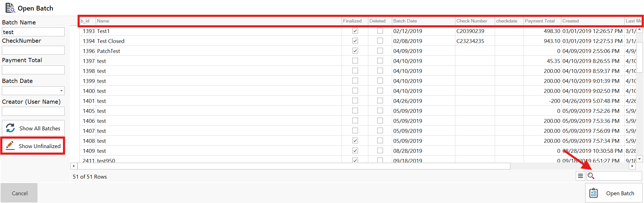This screenshot has height=203, width=644.
Task: Expand the Batch Date dropdown
Action: (x=61, y=91)
